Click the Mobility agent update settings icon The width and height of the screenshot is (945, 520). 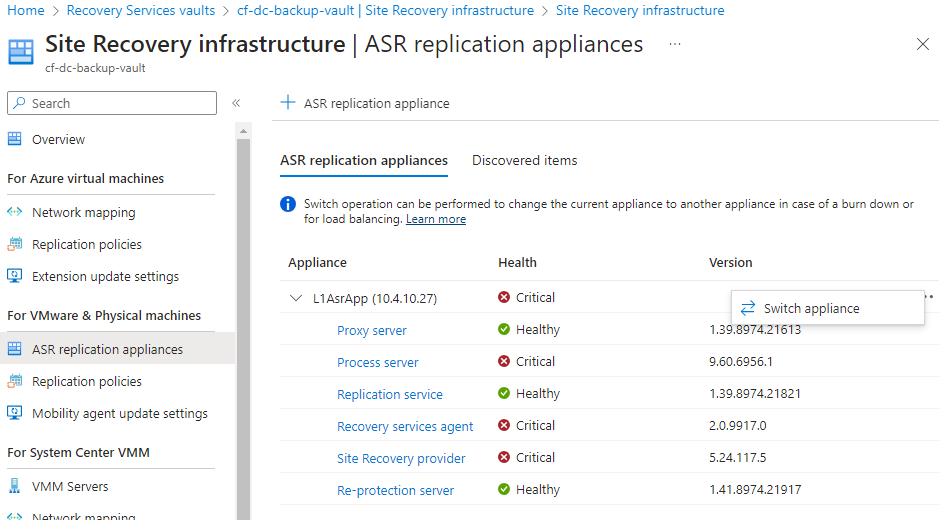click(14, 413)
